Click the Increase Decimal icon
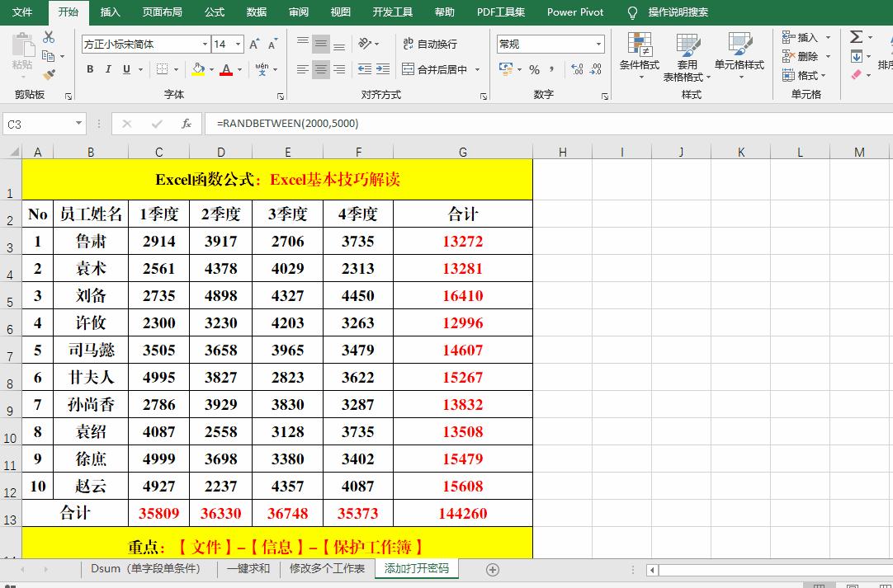The image size is (893, 588). 578,71
